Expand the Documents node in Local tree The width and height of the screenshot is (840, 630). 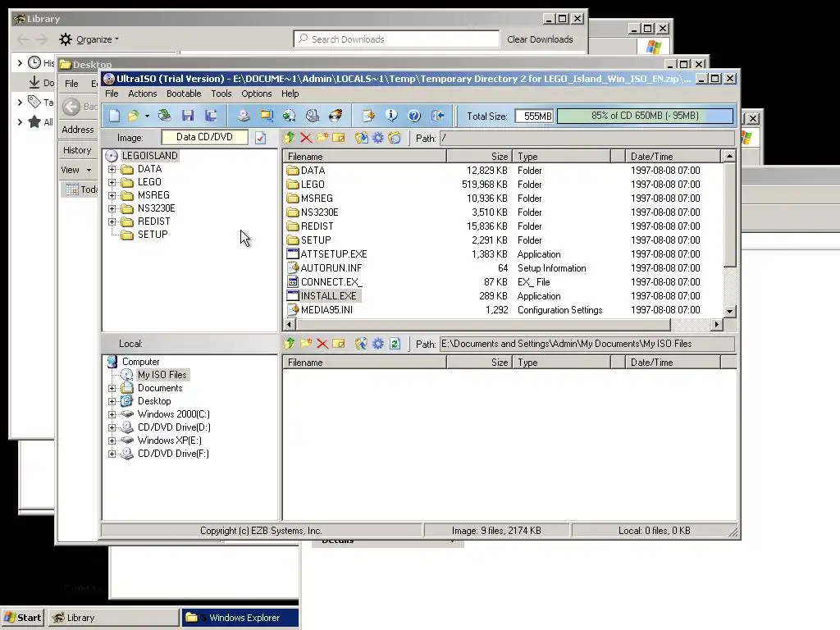tap(112, 388)
